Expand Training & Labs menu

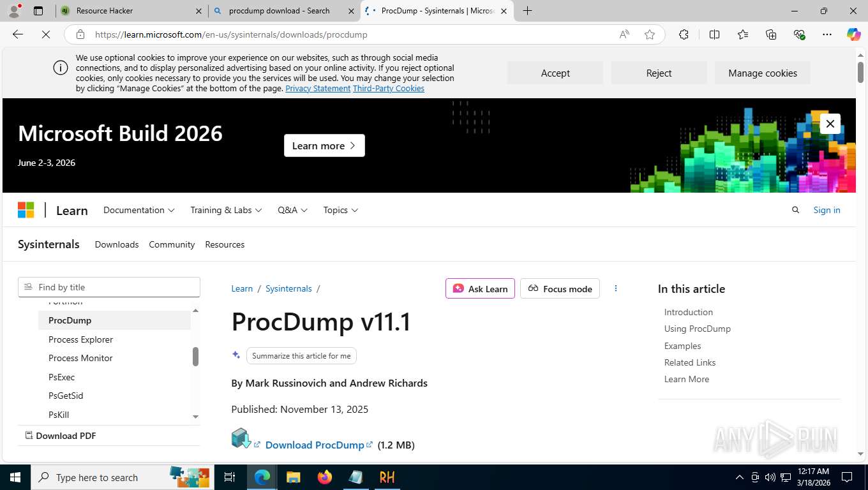point(226,210)
